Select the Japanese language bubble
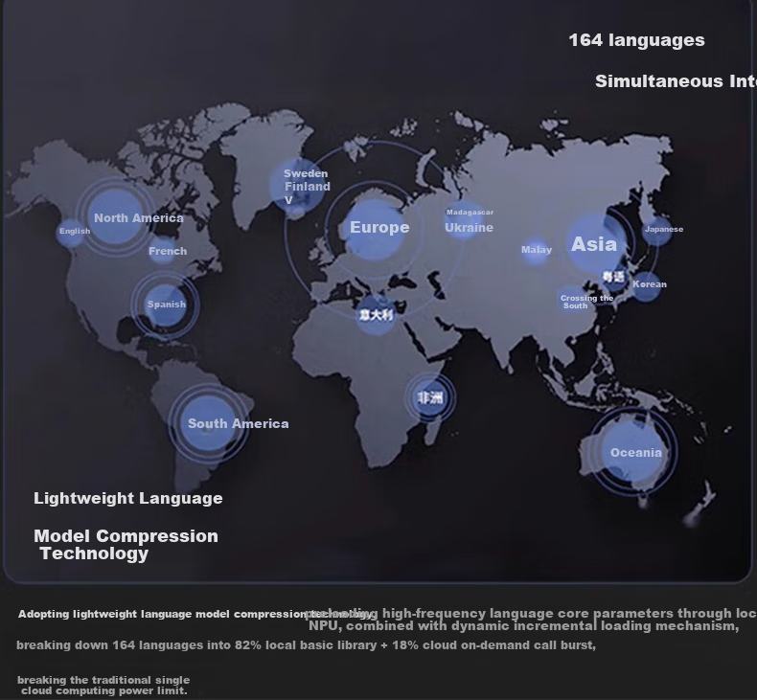The width and height of the screenshot is (757, 700). [x=657, y=230]
